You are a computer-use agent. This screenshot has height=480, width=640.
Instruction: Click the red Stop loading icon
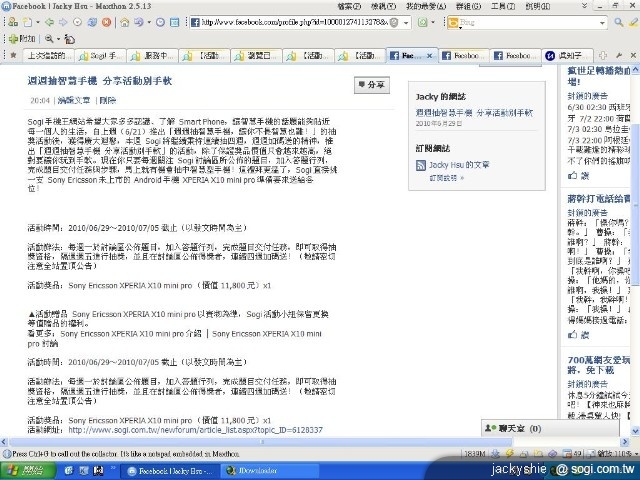(x=107, y=22)
